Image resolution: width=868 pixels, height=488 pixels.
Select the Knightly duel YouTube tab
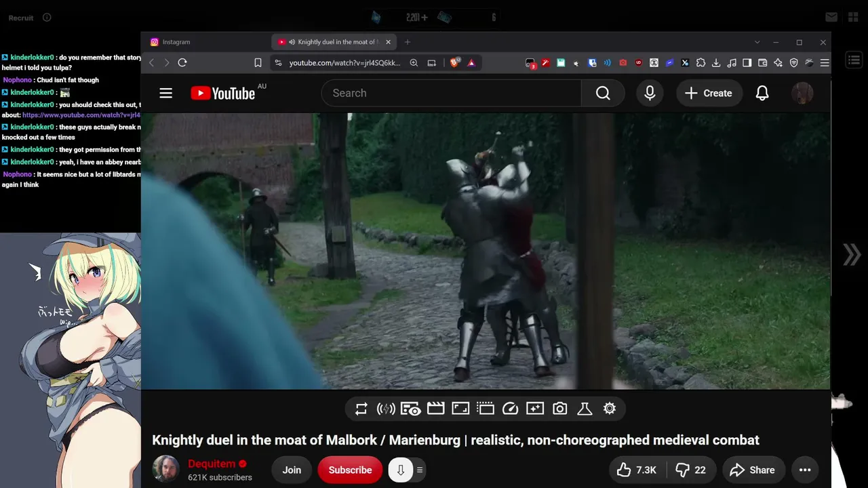[334, 42]
